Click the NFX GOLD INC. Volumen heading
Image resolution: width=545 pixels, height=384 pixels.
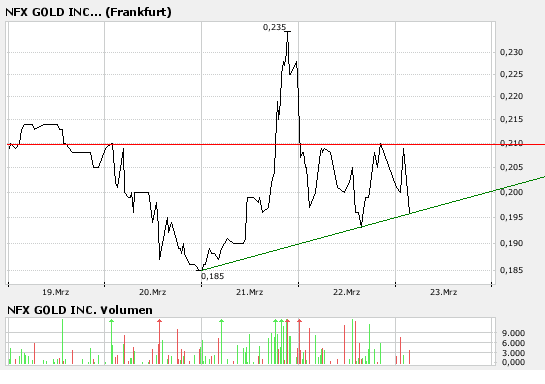coord(80,310)
